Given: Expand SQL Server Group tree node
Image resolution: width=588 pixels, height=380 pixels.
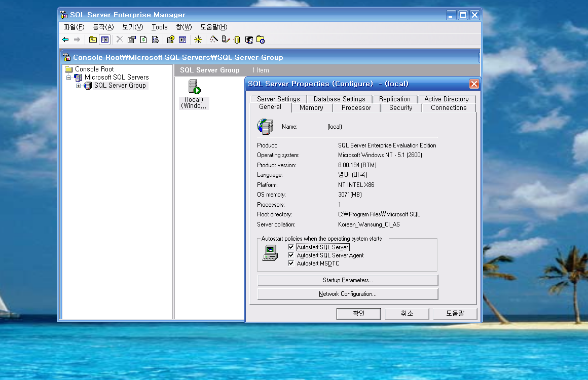Looking at the screenshot, I should click(x=78, y=86).
